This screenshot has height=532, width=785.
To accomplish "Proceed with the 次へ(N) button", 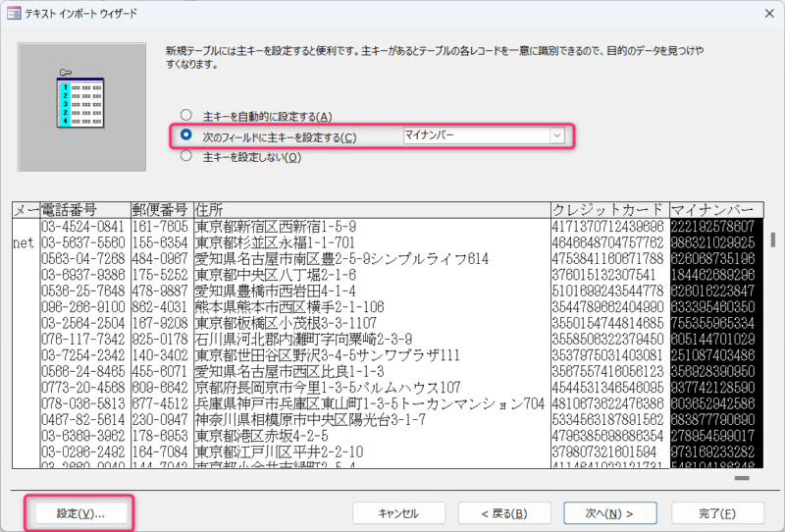I will pos(610,513).
